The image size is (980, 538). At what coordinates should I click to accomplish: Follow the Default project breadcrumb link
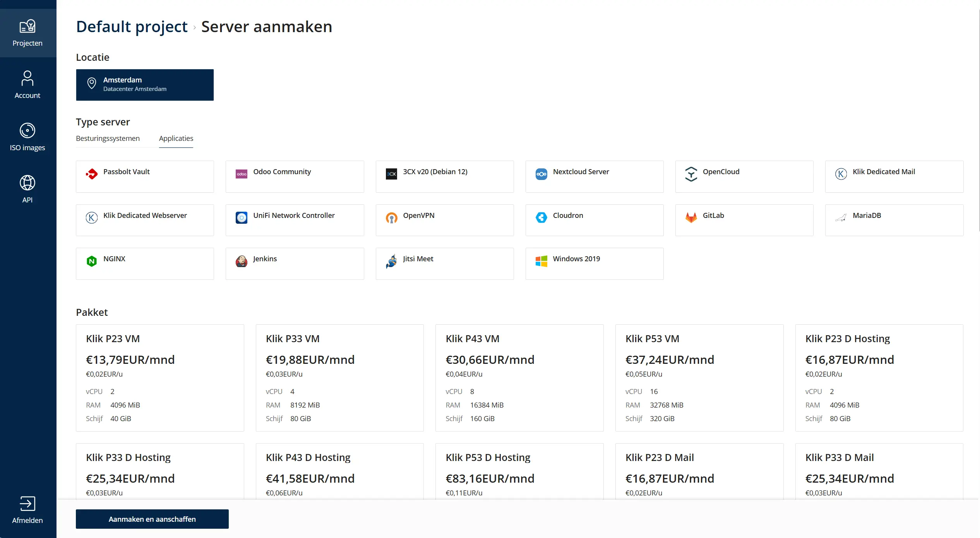coord(132,27)
